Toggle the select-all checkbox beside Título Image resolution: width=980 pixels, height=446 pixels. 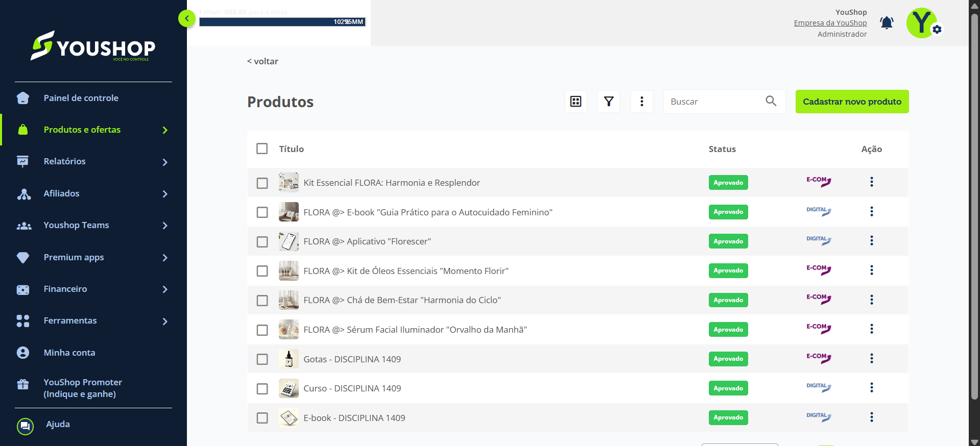click(262, 148)
